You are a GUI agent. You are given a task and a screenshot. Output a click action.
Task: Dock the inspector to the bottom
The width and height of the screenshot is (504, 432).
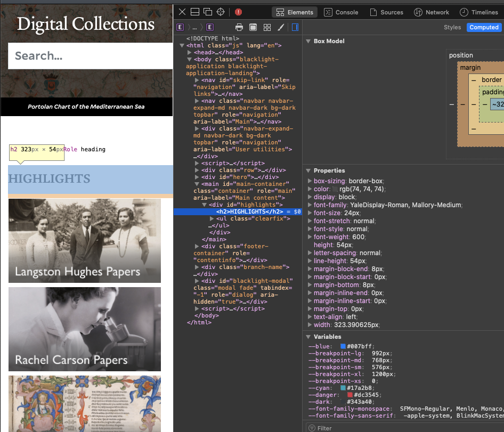(194, 12)
